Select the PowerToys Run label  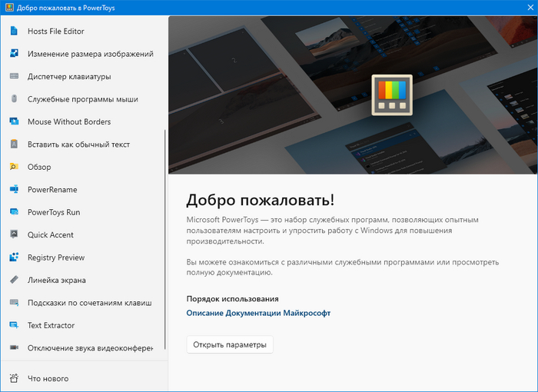click(54, 212)
